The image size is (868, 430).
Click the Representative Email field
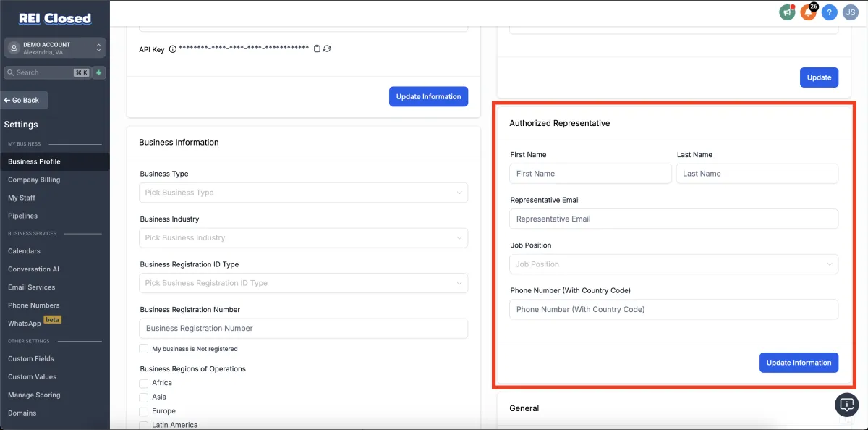click(x=673, y=219)
